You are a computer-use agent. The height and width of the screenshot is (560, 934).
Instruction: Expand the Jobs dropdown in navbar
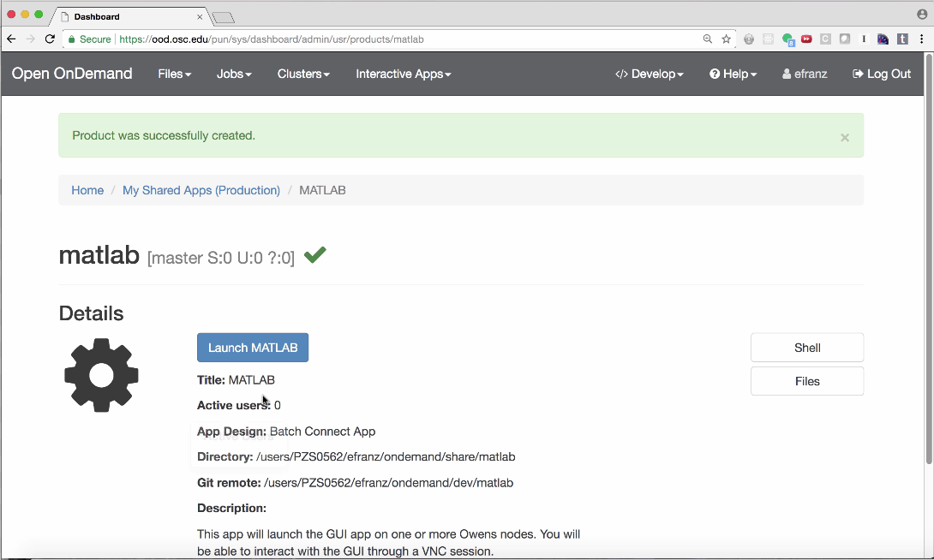(x=234, y=74)
